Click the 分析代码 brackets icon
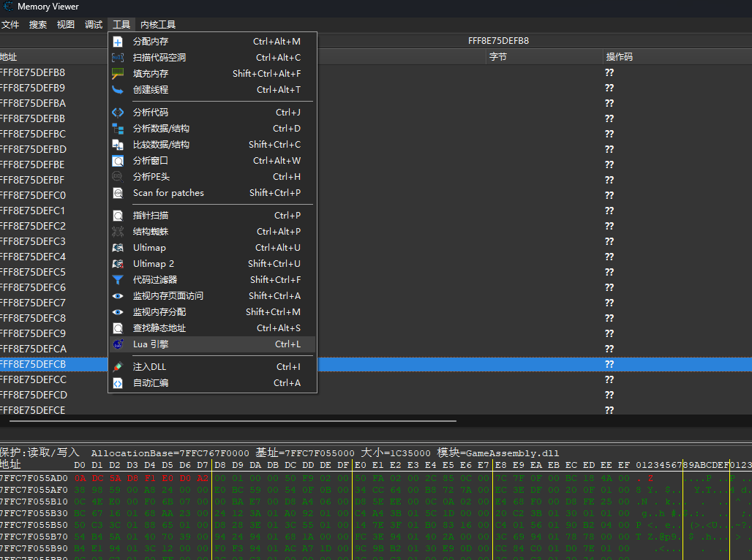752x560 pixels. tap(118, 113)
